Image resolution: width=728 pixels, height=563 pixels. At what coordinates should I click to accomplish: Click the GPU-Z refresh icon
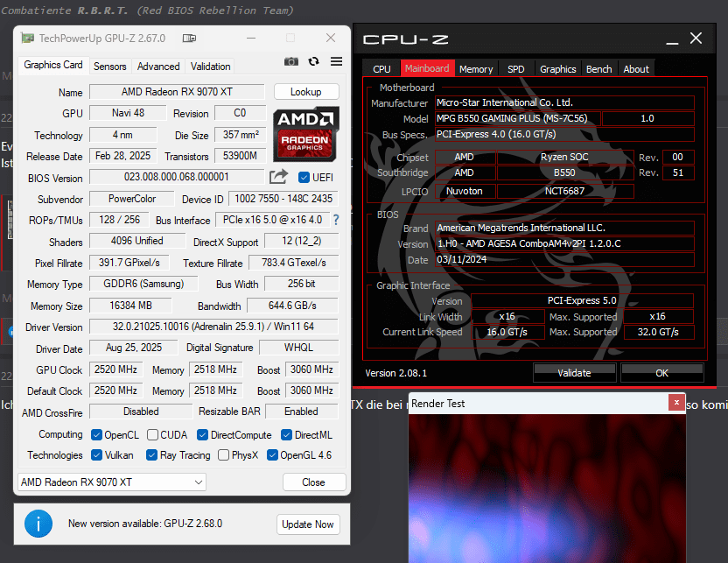coord(314,61)
